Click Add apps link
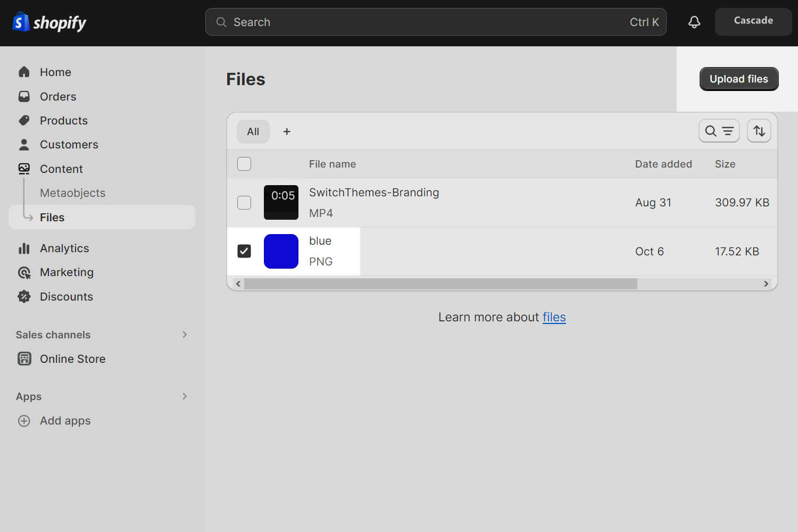 pyautogui.click(x=65, y=421)
